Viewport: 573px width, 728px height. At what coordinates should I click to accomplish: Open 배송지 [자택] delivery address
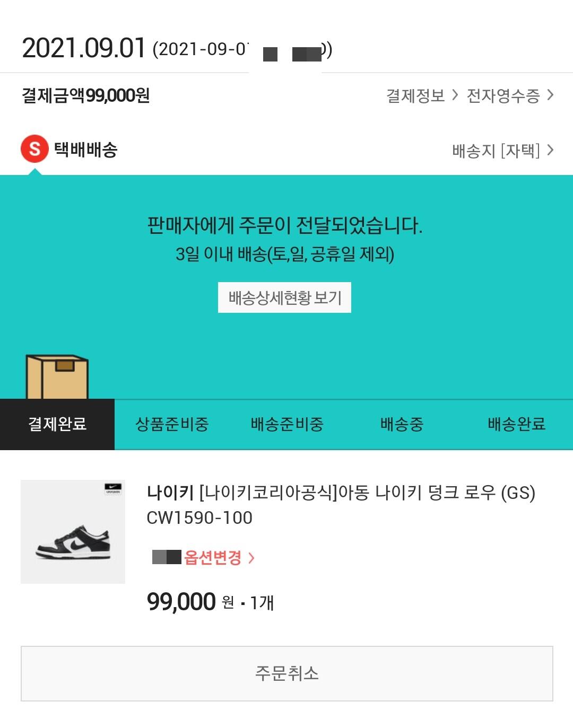(496, 151)
